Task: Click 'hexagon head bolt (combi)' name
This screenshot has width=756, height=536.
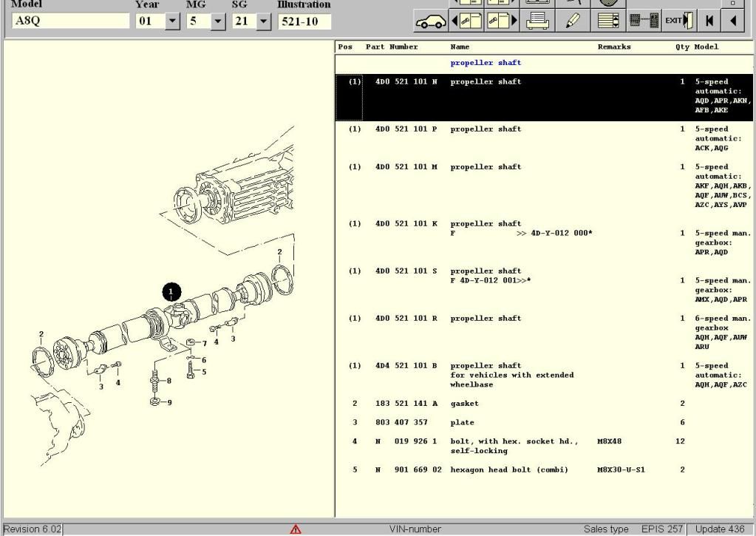Action: click(x=509, y=470)
